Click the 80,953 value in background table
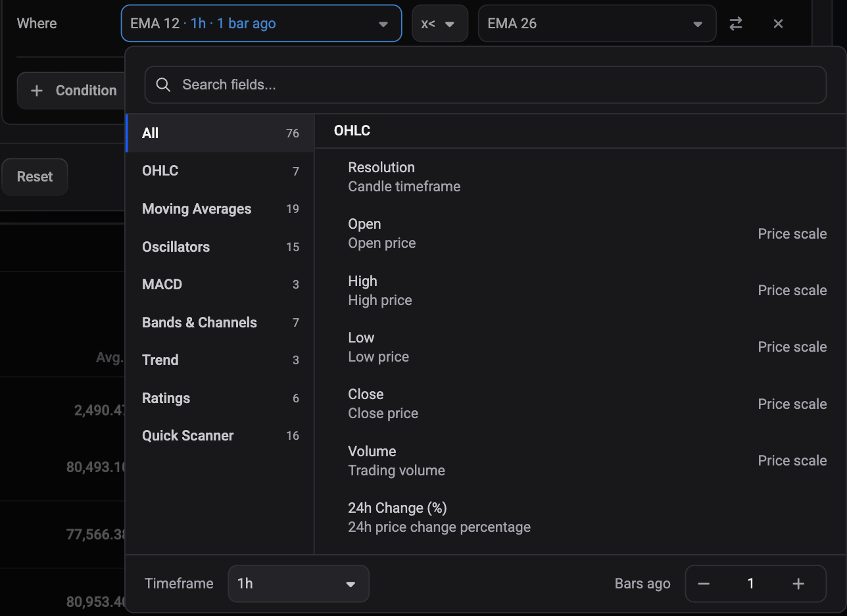Screen dimensions: 847x616 pos(96,602)
